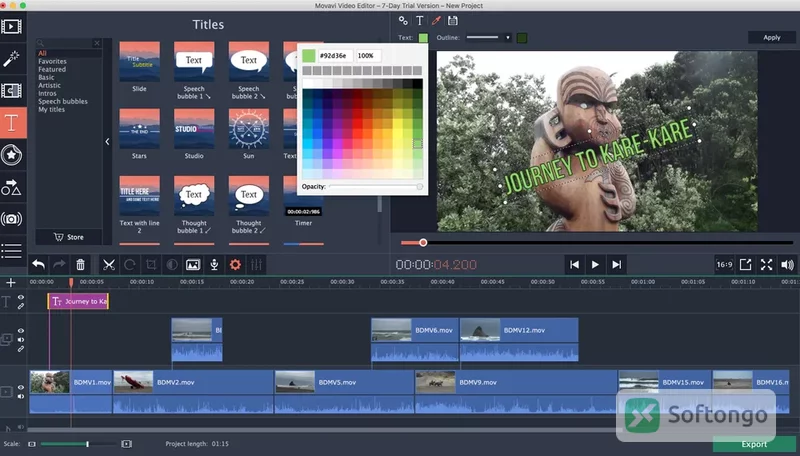The height and width of the screenshot is (456, 800).
Task: Skip to next frame button
Action: coord(616,264)
